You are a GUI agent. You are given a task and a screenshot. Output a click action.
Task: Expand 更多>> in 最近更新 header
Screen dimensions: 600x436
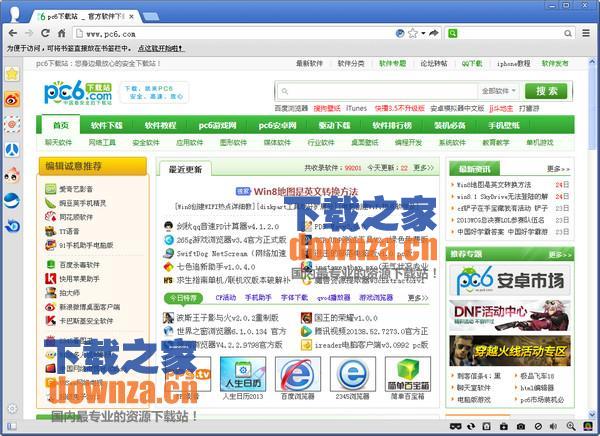coord(424,168)
